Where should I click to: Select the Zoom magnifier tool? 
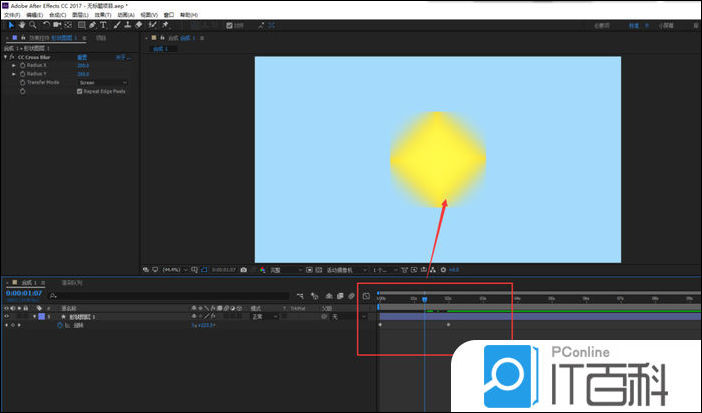pos(33,25)
